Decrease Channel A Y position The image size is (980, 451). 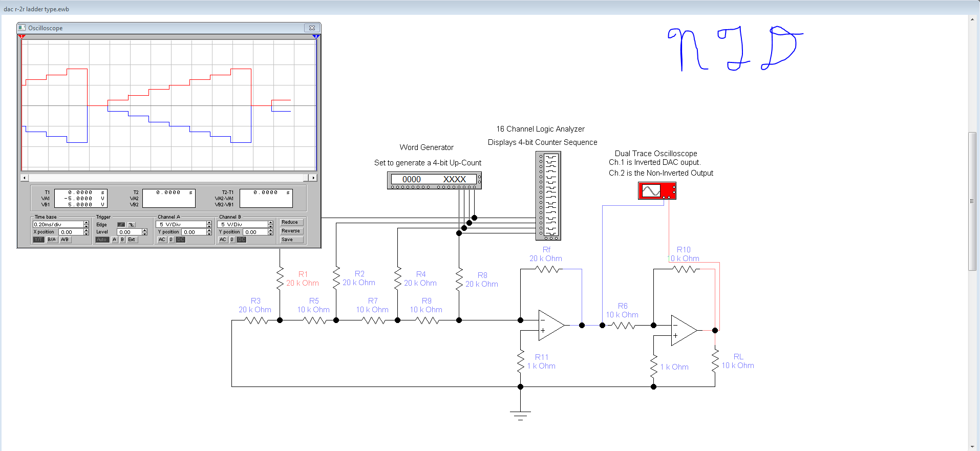(x=209, y=234)
